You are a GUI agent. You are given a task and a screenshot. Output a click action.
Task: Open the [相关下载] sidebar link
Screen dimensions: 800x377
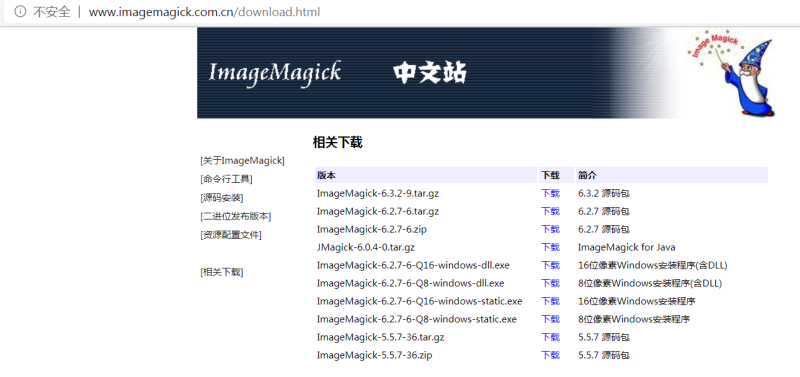coord(221,272)
